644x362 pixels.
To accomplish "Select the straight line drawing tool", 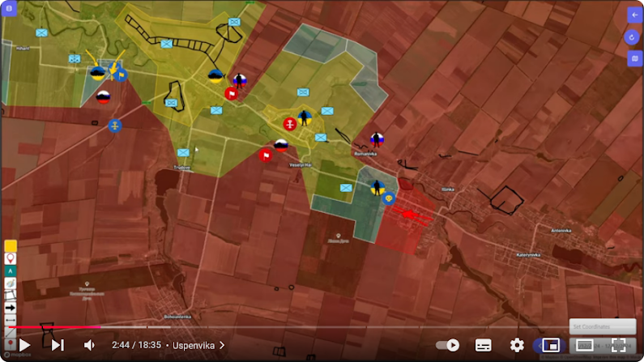I will [11, 332].
